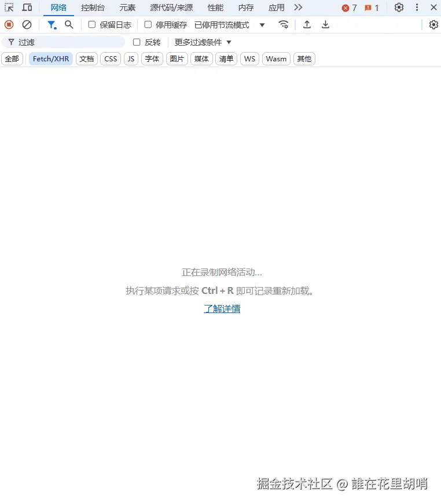Close the DevTools panel
Image resolution: width=441 pixels, height=504 pixels.
tap(433, 8)
